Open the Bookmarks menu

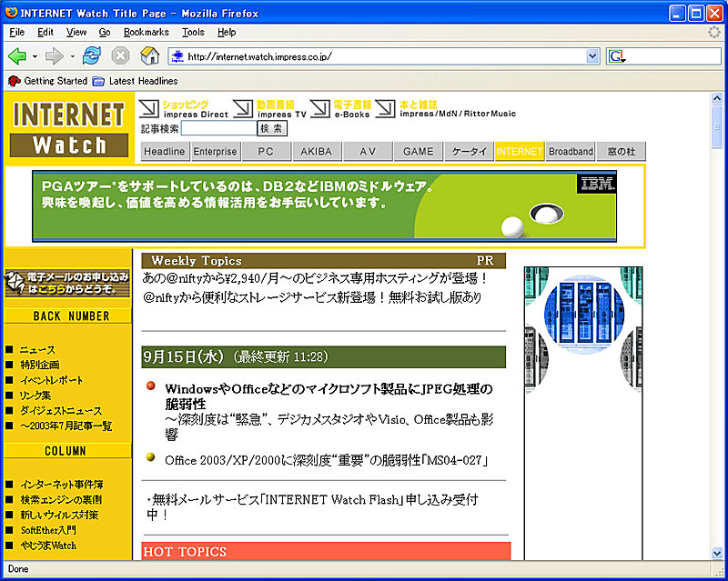coord(146,32)
